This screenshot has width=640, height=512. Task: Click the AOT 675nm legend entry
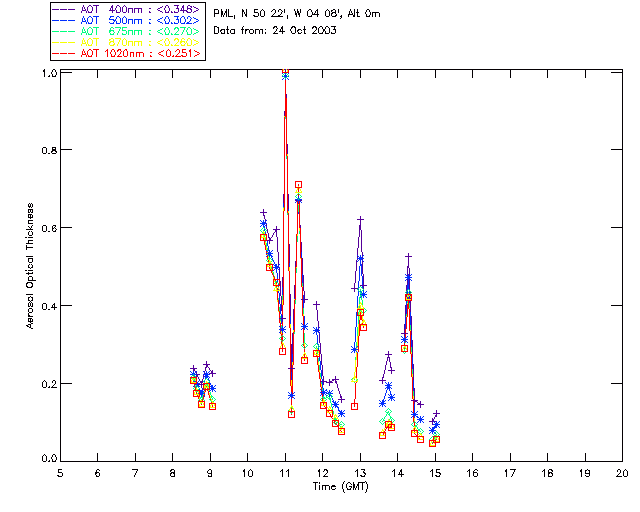[127, 31]
